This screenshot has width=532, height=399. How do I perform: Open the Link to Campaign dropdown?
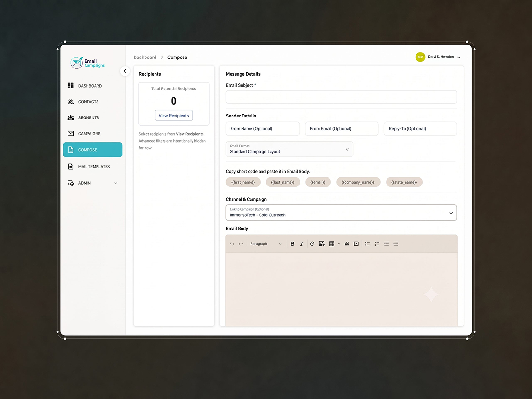(x=341, y=213)
